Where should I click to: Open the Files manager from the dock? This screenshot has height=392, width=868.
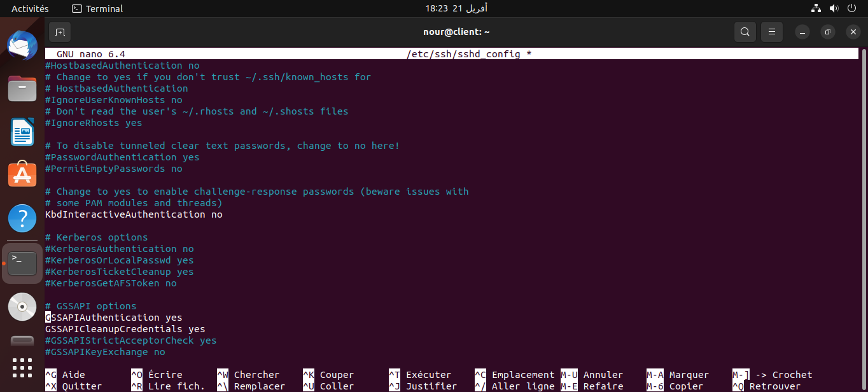22,89
